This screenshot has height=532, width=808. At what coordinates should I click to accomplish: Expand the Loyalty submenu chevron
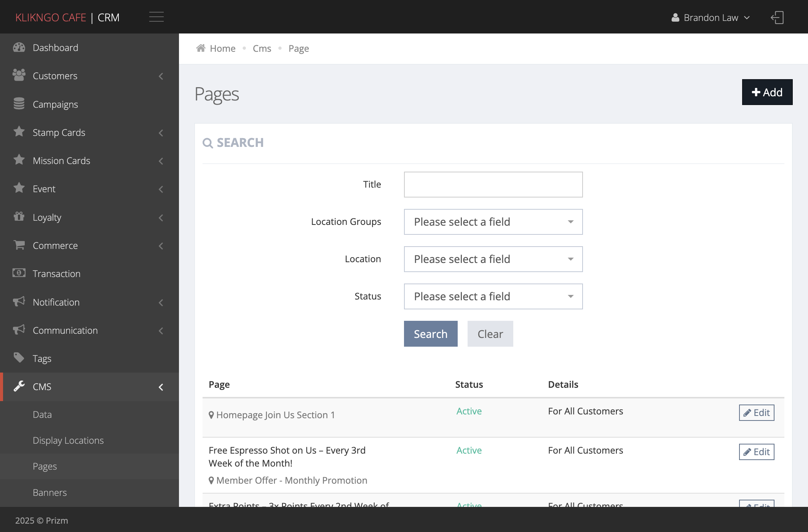[x=161, y=218]
